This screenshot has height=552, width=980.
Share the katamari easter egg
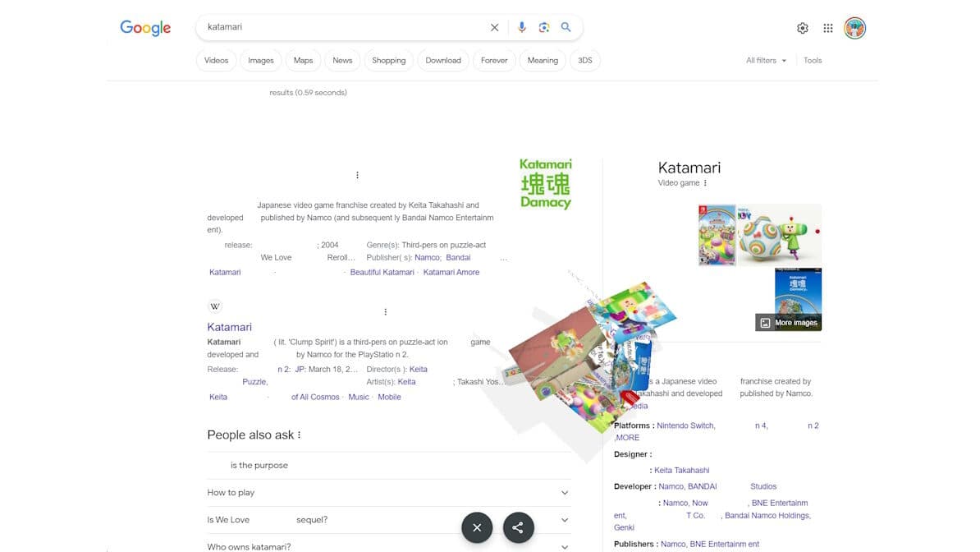coord(518,527)
